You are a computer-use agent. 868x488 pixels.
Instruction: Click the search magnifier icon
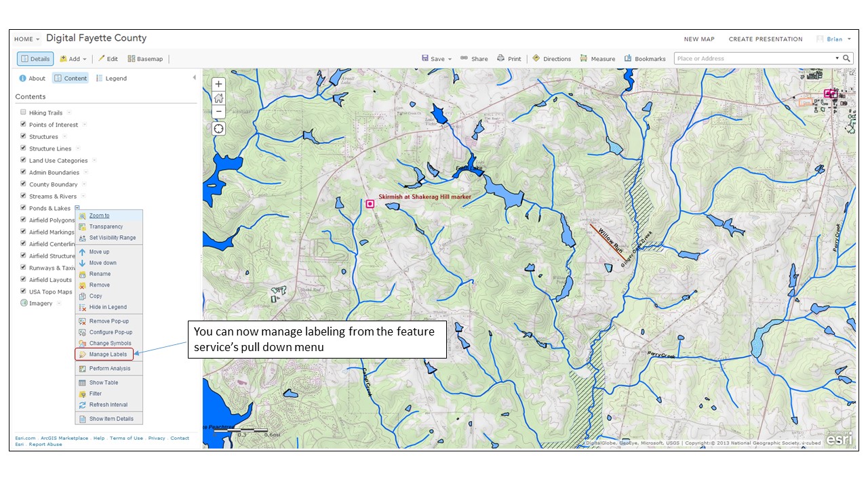[x=846, y=58]
